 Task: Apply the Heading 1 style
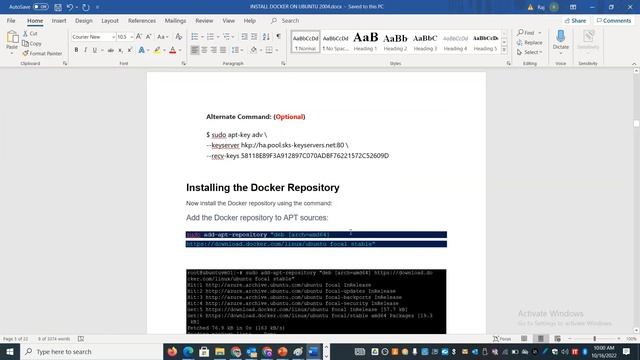click(365, 42)
